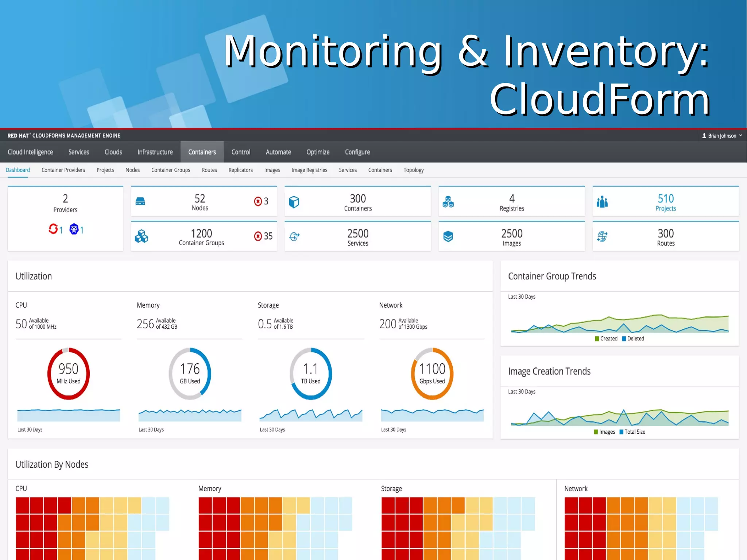Viewport: 747px width, 560px height.
Task: Select the Containers main menu
Action: (202, 152)
